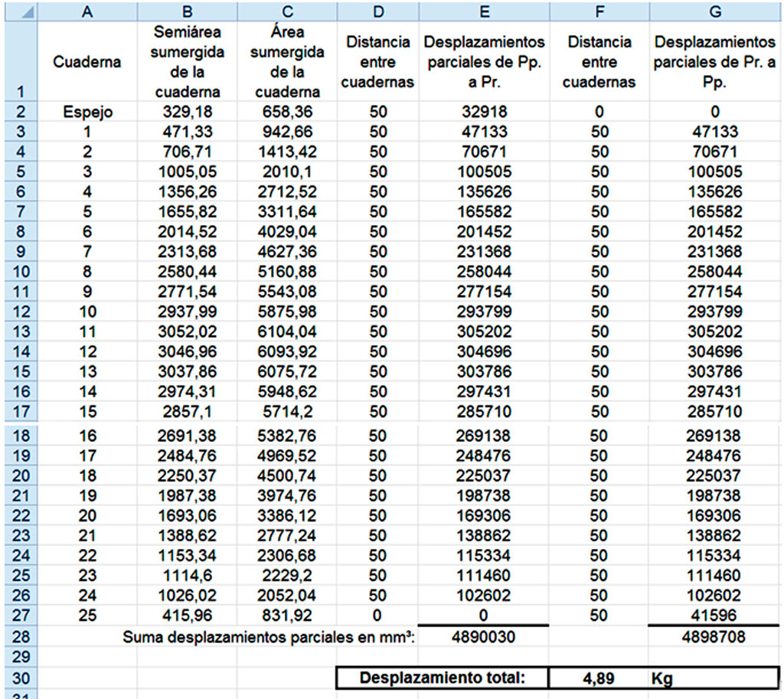Select column G header
This screenshot has height=699, width=784.
coord(714,11)
